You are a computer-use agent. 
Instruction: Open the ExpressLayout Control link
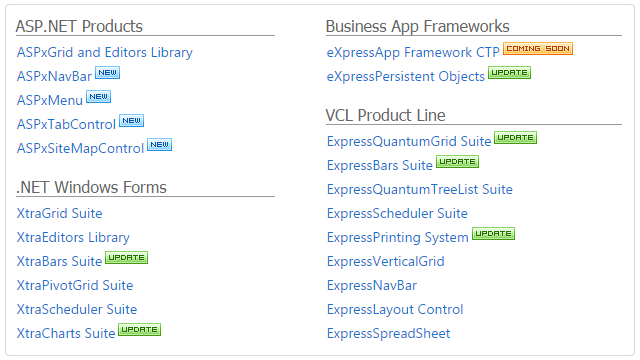point(395,310)
